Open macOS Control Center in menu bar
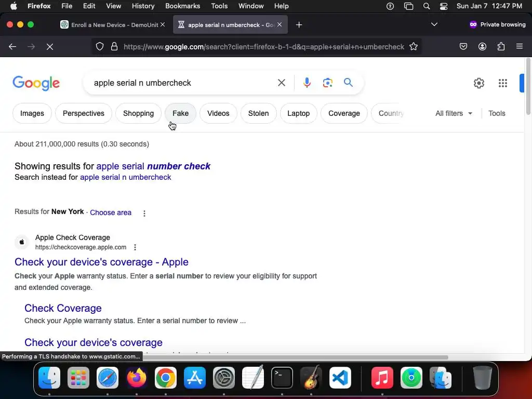The width and height of the screenshot is (532, 399). [x=444, y=6]
